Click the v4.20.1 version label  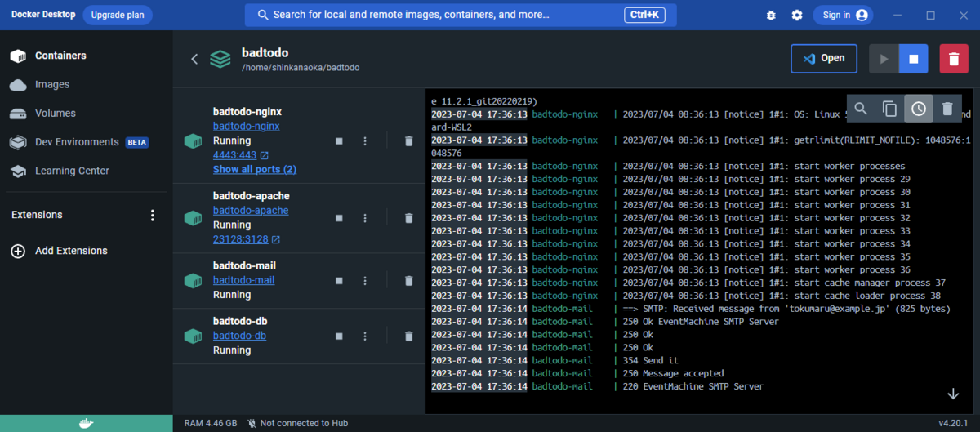[952, 423]
